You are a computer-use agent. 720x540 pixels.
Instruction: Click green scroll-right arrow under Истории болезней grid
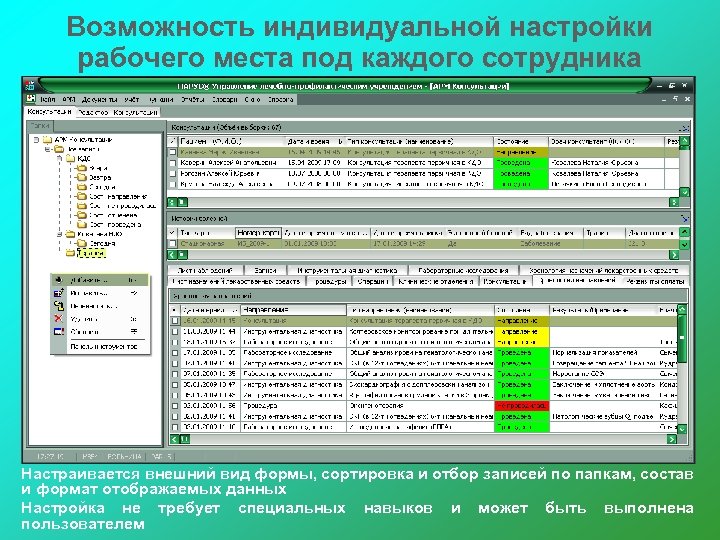(674, 254)
